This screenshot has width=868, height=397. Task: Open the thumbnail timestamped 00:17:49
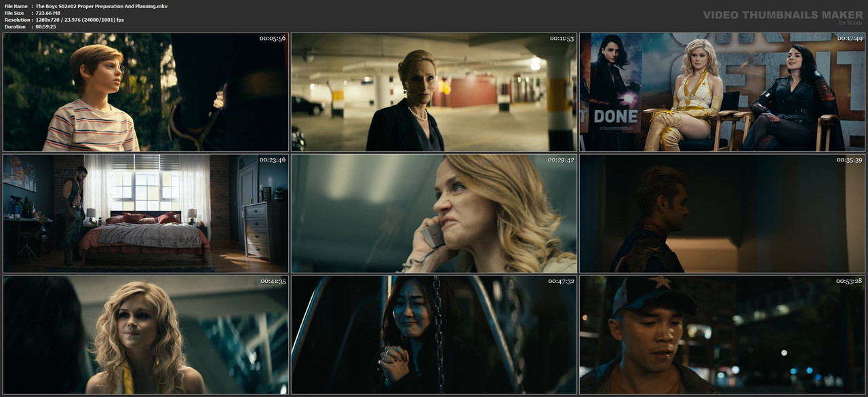(722, 92)
